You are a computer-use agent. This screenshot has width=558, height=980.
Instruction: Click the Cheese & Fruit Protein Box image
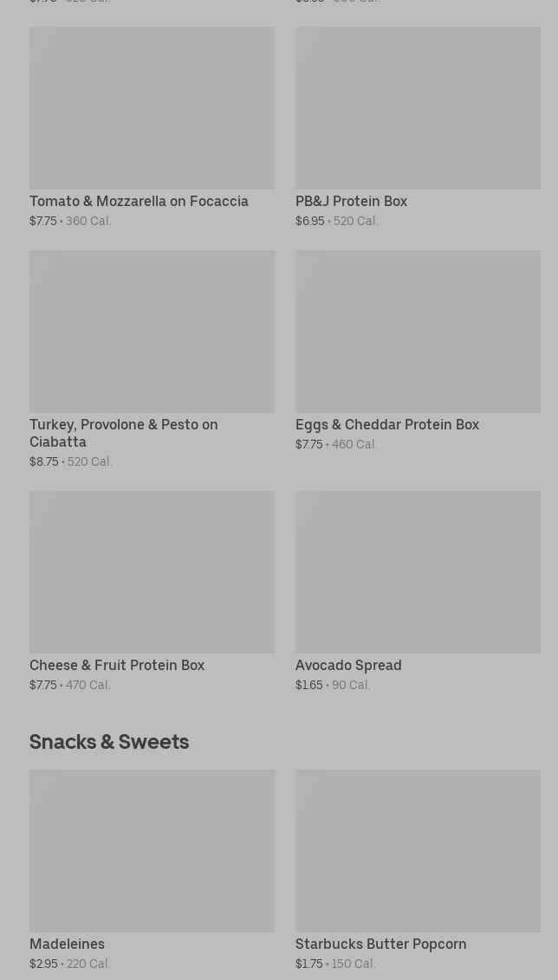coord(152,572)
